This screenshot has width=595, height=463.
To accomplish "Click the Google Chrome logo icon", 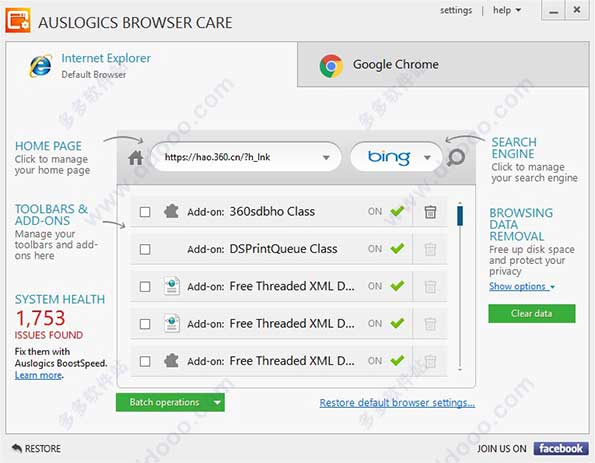I will [331, 66].
